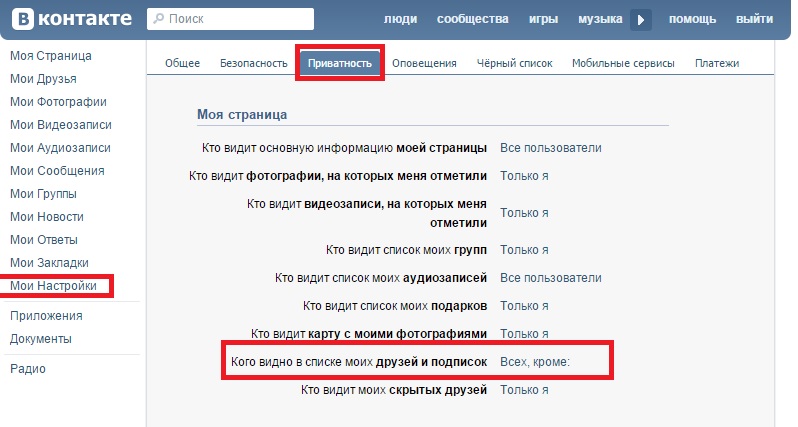Change who sees фотографии, на которых меня отметили
798x427 pixels.
point(524,176)
